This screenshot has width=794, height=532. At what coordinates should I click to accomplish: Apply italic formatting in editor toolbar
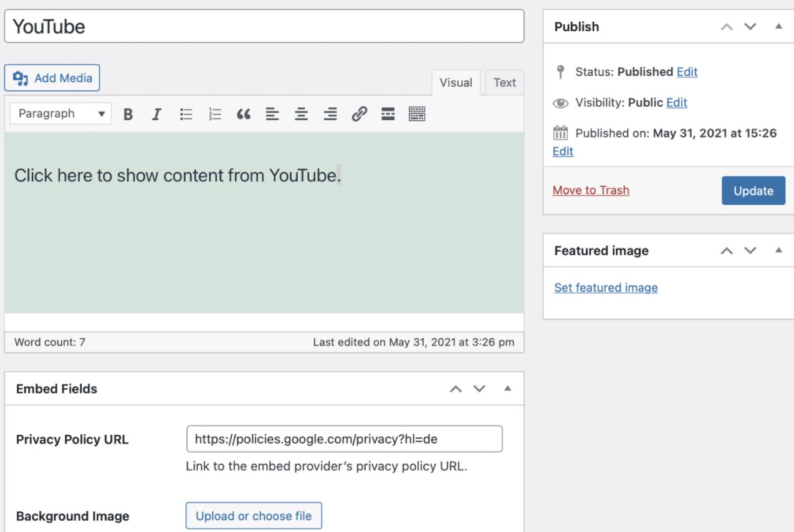157,114
